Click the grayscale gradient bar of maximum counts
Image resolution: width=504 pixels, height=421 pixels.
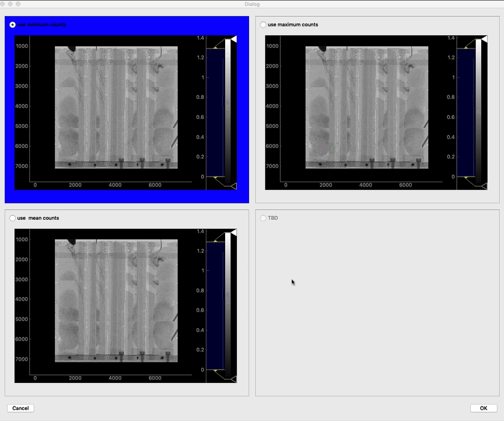(478, 111)
